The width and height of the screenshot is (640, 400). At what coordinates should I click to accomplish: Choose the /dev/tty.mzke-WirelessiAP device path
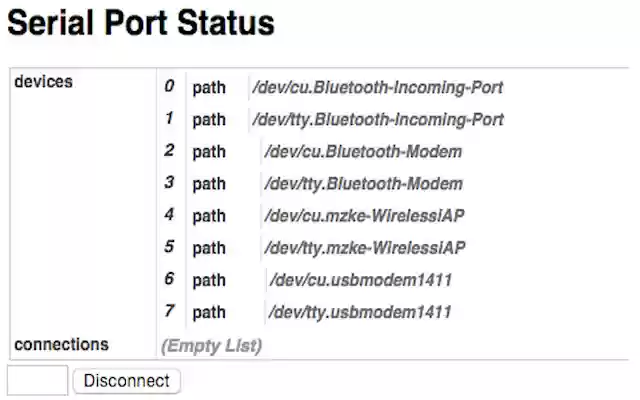click(365, 248)
